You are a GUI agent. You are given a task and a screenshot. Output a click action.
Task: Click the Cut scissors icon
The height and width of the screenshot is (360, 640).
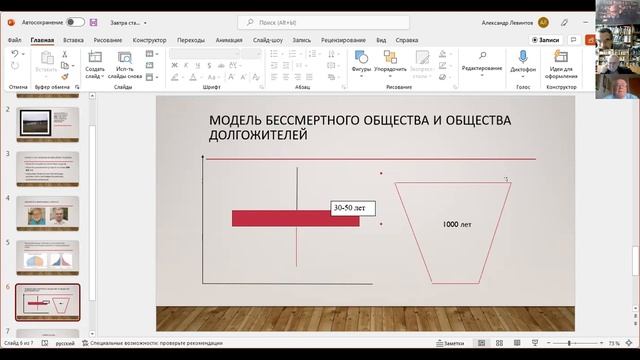click(x=64, y=54)
